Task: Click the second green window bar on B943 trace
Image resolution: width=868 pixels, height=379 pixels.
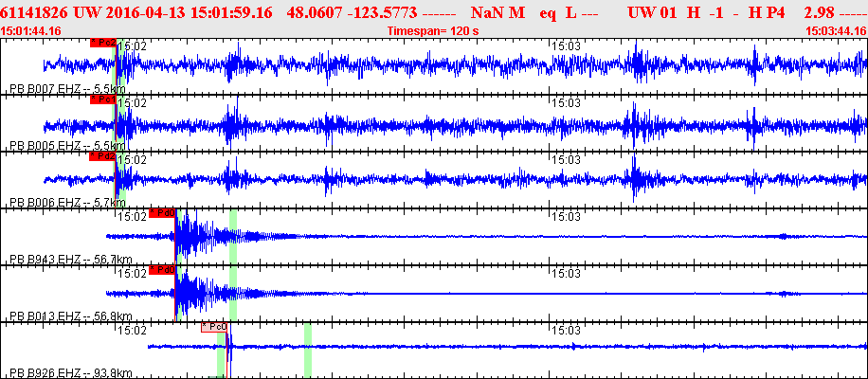Action: coord(233,237)
